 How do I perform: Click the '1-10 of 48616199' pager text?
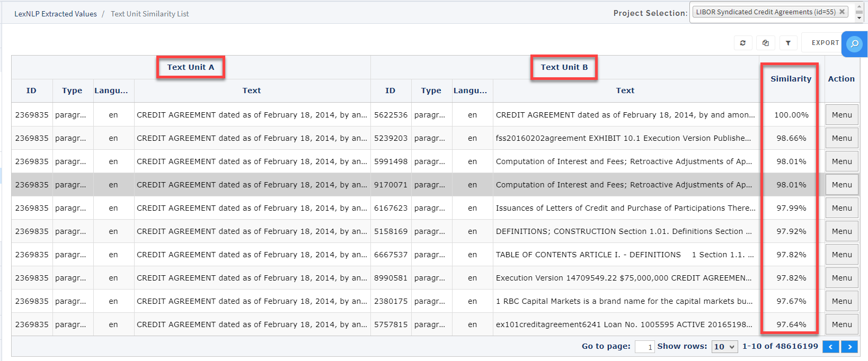point(780,346)
